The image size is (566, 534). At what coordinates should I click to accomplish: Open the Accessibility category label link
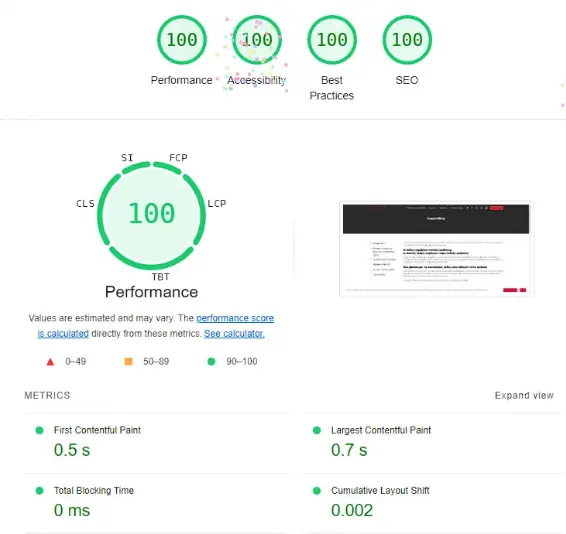click(x=256, y=80)
